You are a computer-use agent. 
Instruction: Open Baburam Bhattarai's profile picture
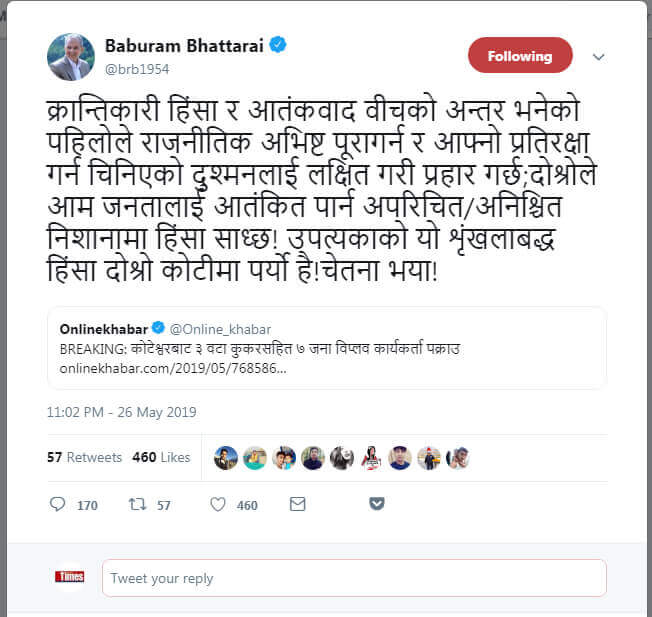71,57
